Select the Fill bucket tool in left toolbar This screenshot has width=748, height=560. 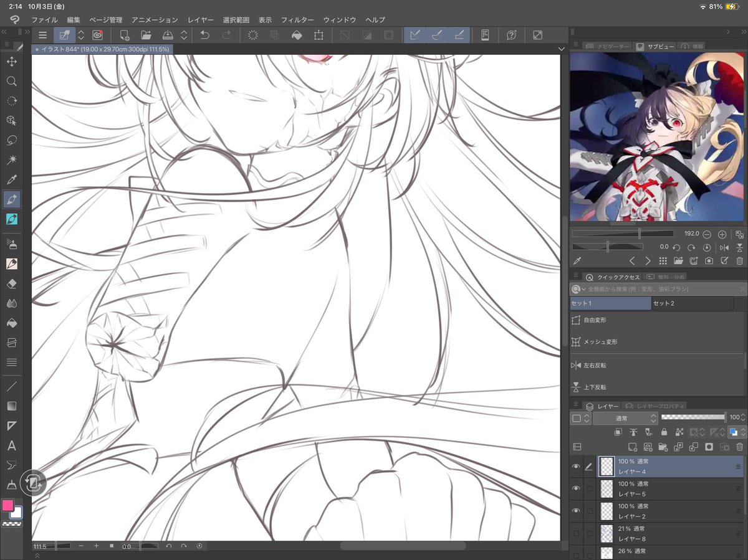coord(11,323)
